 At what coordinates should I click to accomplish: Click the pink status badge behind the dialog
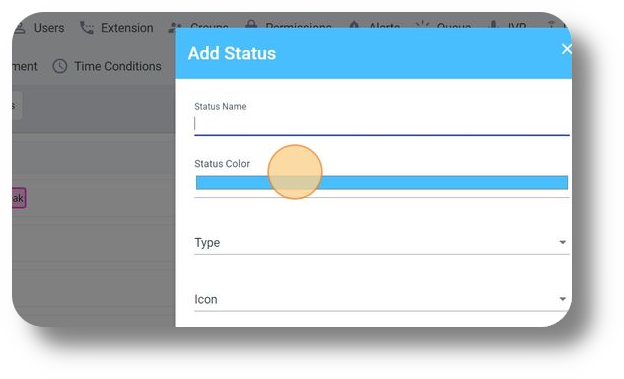point(19,198)
